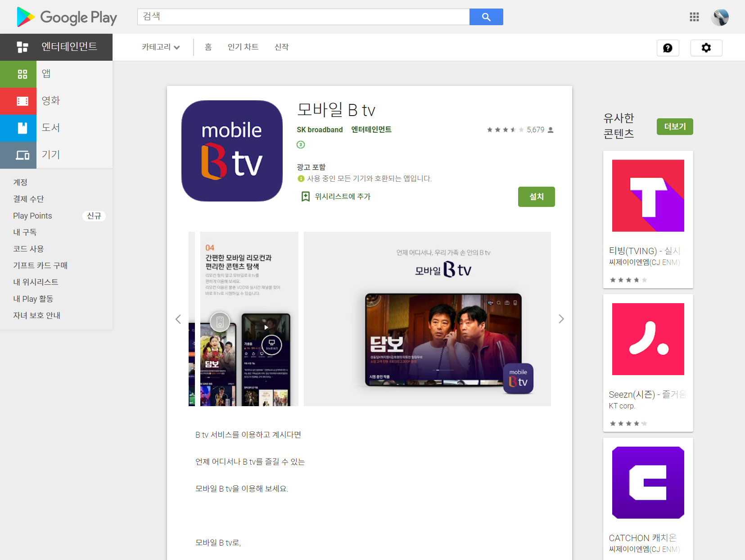
Task: Click the mobile B tv app icon
Action: click(232, 151)
